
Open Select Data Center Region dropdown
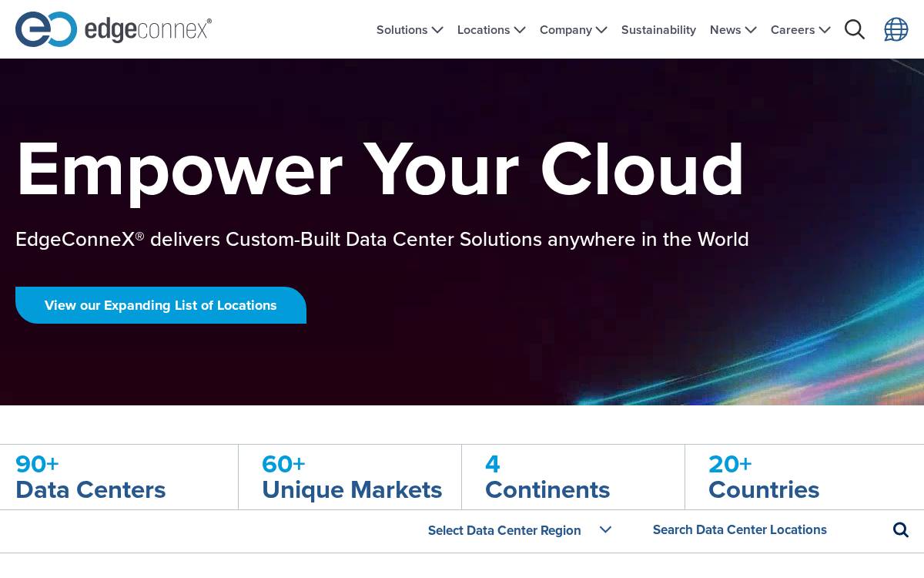point(520,530)
